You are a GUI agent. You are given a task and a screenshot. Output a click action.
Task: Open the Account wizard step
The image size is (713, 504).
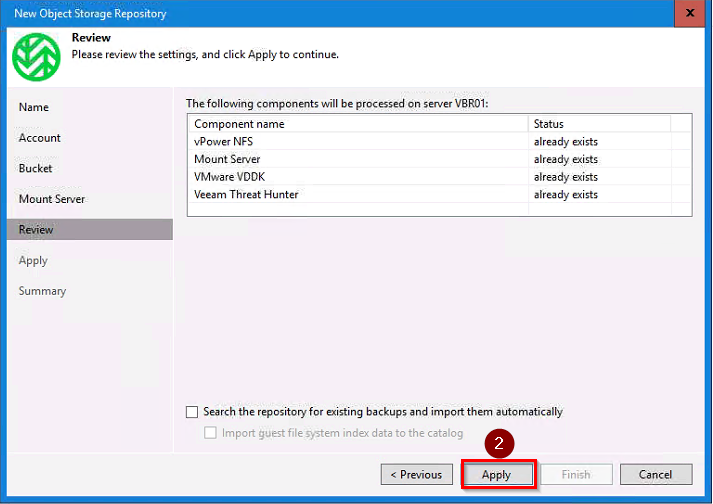coord(40,138)
